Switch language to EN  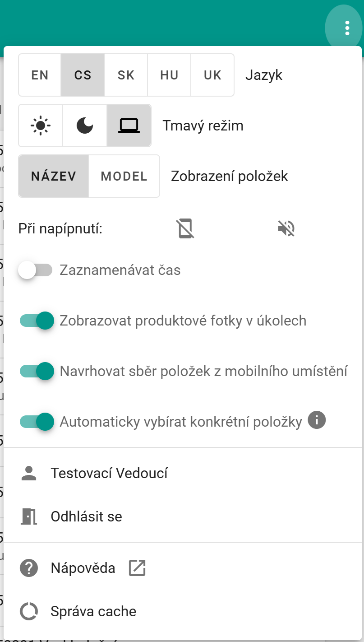[x=39, y=75]
